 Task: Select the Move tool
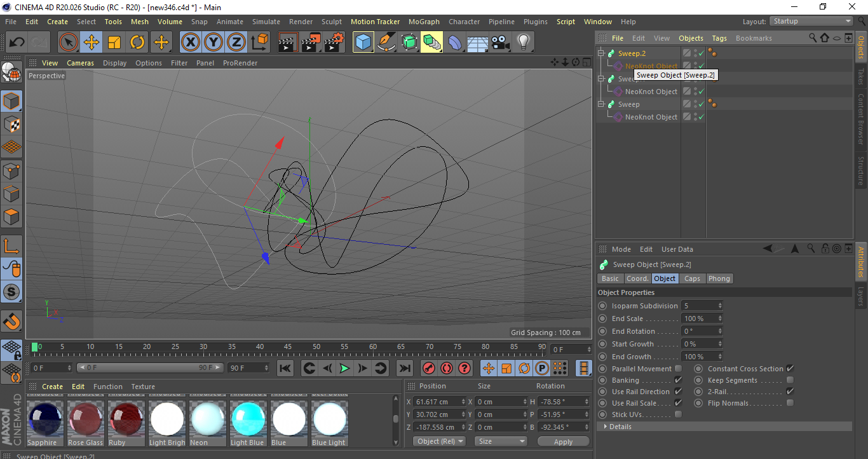coord(92,43)
